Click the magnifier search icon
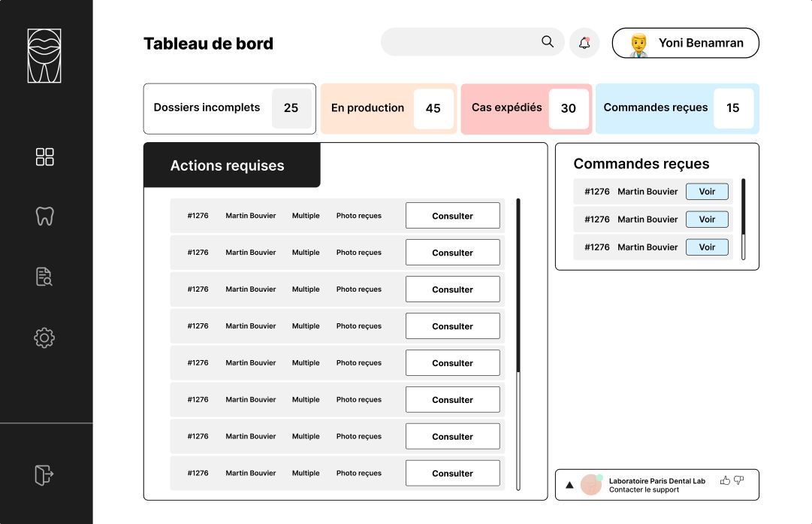 548,42
